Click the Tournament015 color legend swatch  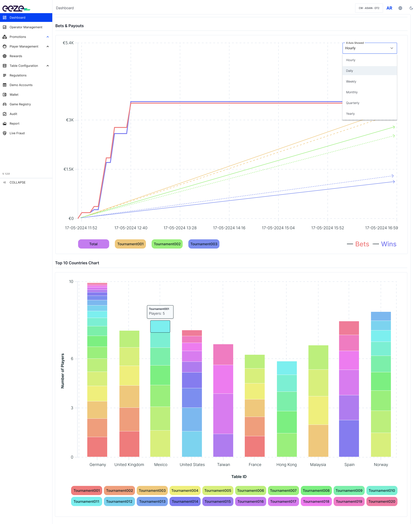click(217, 502)
